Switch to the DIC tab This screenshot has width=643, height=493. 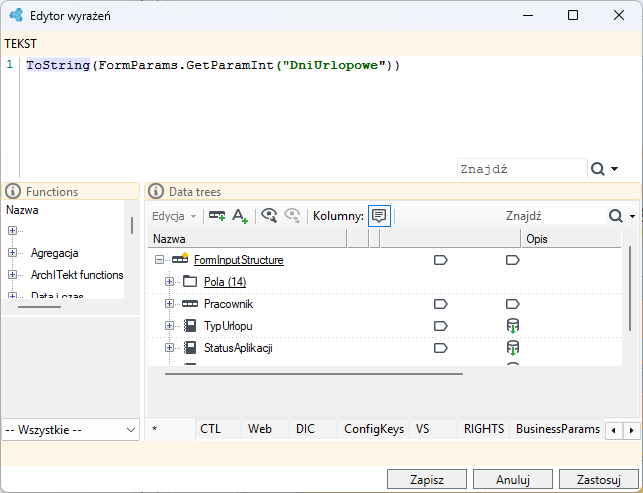click(313, 429)
